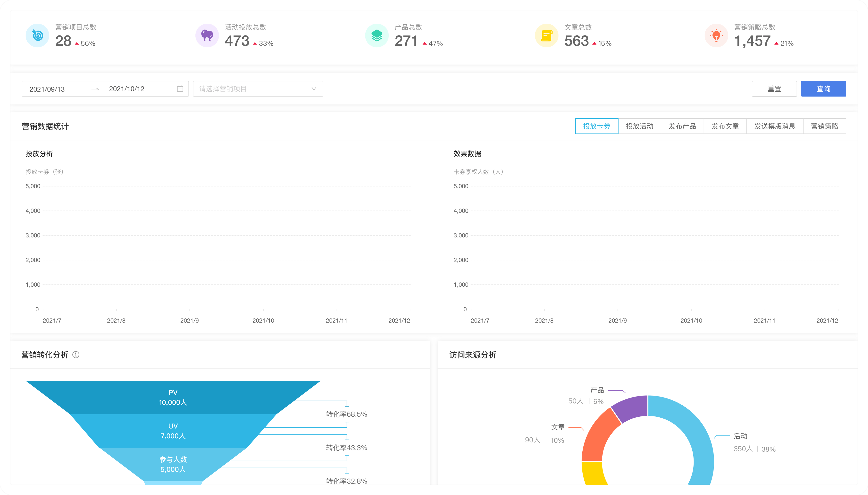Click the purple 产品 donut chart segment
868x495 pixels.
[632, 408]
